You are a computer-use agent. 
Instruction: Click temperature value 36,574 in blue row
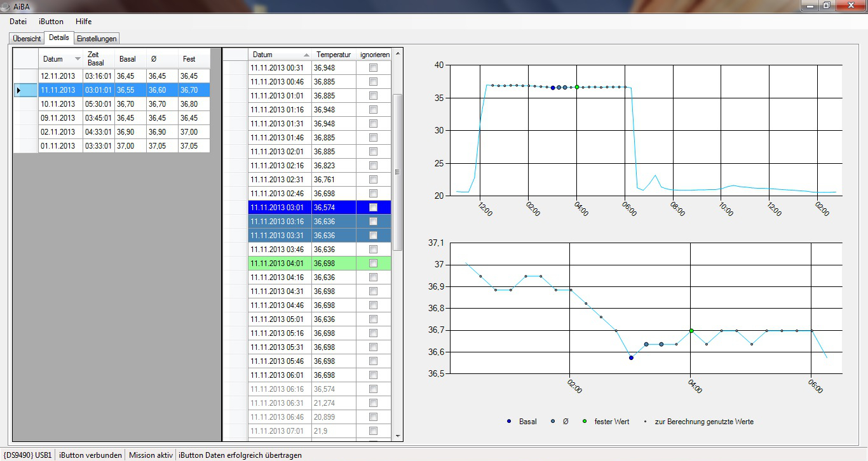334,208
